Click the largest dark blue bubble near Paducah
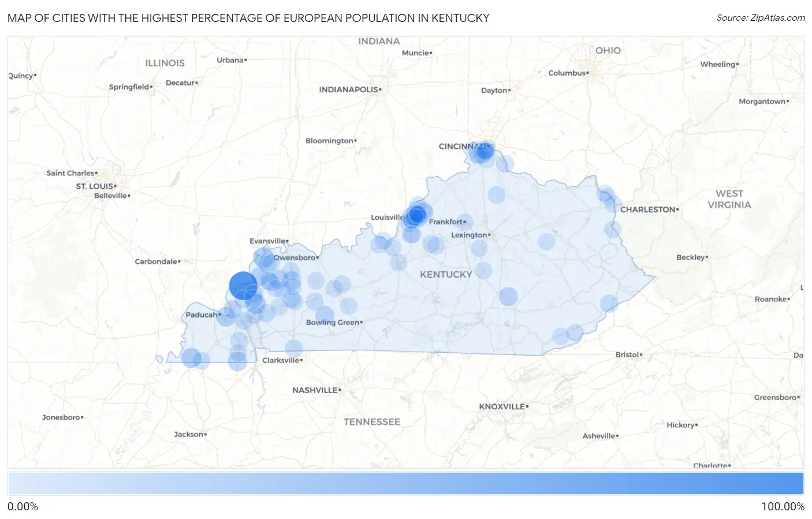Viewport: 812px width, 519px height. [243, 285]
